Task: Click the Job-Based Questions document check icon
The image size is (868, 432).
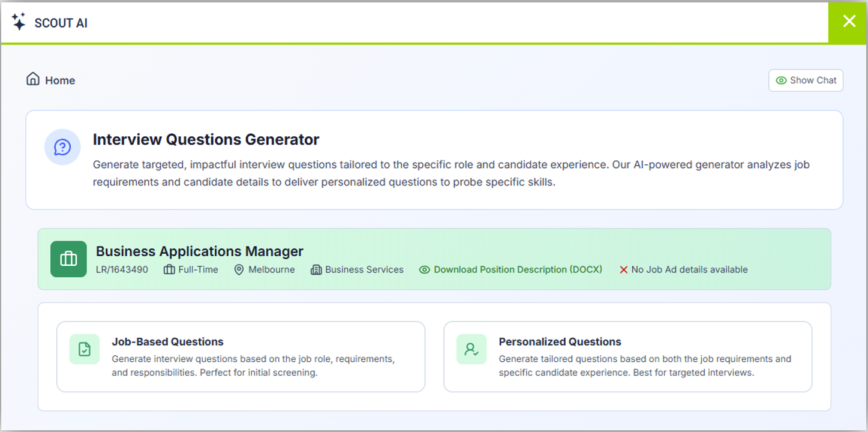Action: click(x=85, y=349)
